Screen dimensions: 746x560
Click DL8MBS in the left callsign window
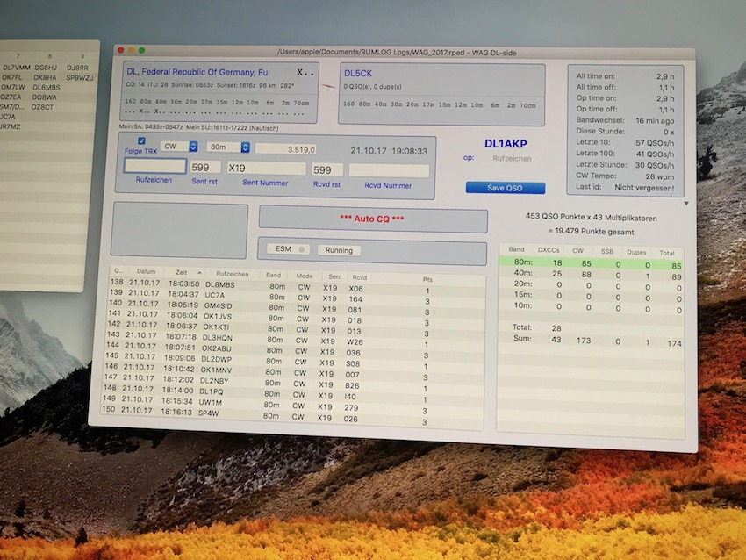[x=47, y=88]
